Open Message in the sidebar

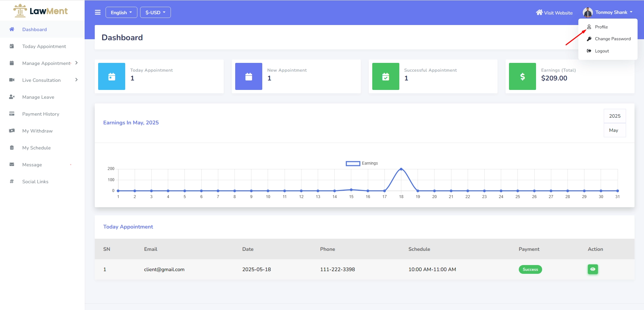42,165
